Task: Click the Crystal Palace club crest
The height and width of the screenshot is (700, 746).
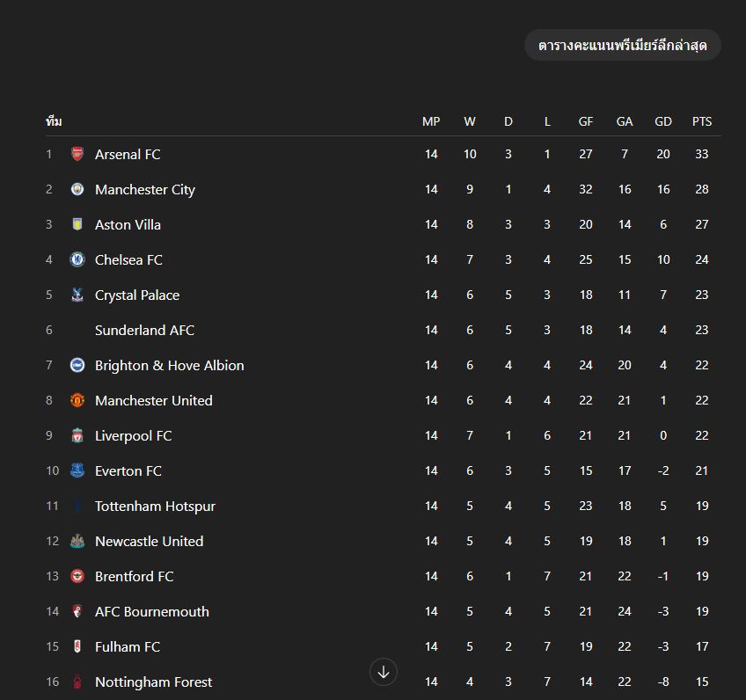Action: click(x=77, y=295)
